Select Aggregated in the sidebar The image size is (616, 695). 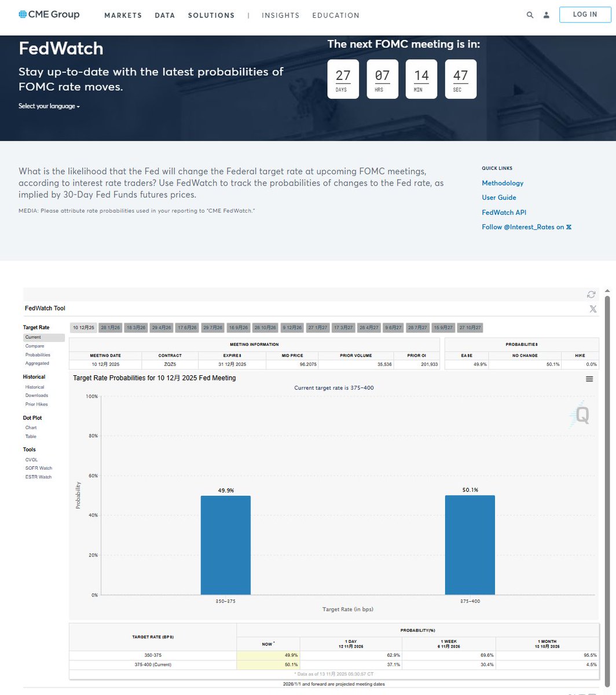pos(37,363)
